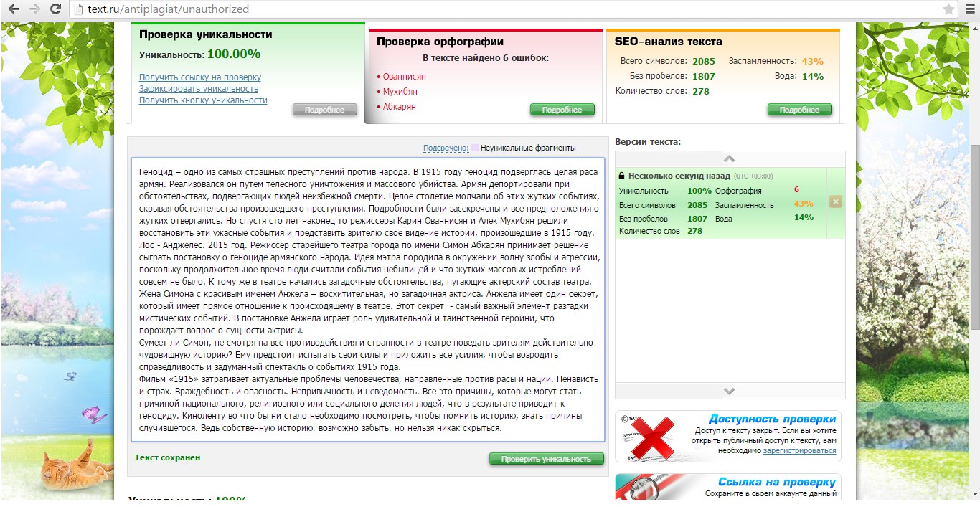Image resolution: width=980 pixels, height=522 pixels.
Task: Select the misspelled word 'Абкарян'
Action: [x=399, y=107]
